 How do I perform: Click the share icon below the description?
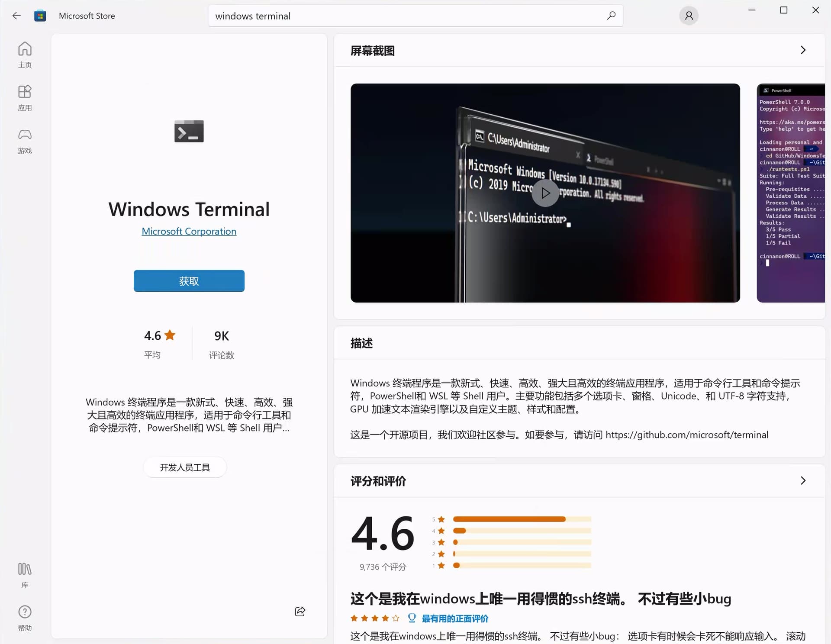click(x=300, y=612)
